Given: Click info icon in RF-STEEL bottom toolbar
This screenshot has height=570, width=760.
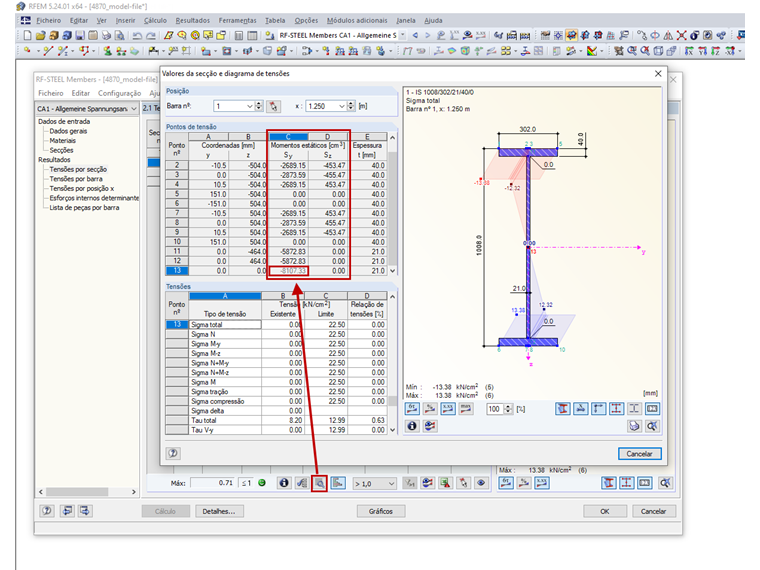Looking at the screenshot, I should pyautogui.click(x=284, y=483).
